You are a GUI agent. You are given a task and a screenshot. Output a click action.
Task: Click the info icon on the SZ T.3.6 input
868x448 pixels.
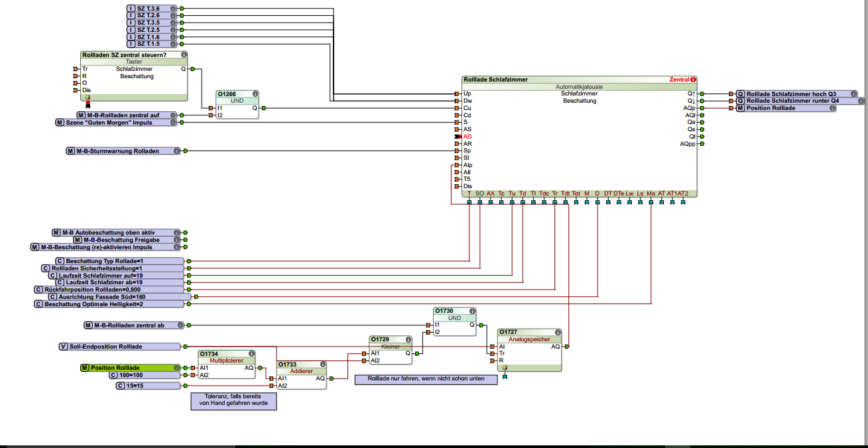[x=173, y=9]
